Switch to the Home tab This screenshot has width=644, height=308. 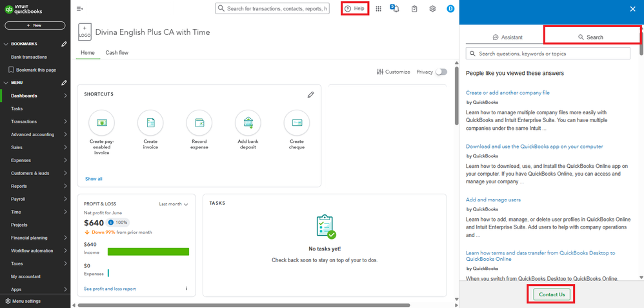coord(88,53)
